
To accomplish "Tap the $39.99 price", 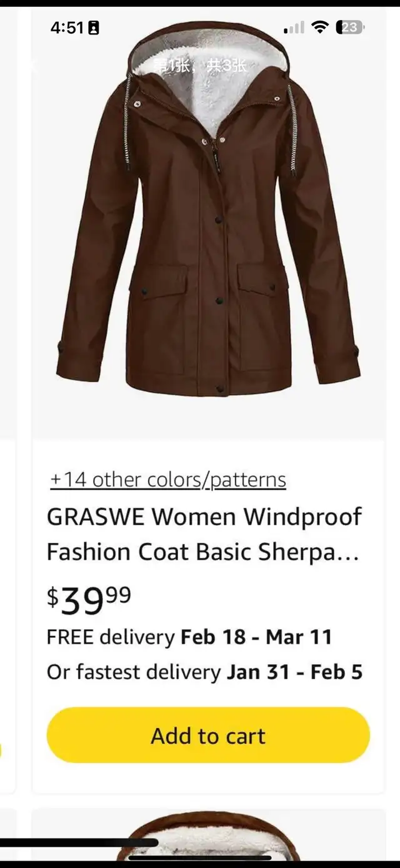I will click(x=89, y=600).
